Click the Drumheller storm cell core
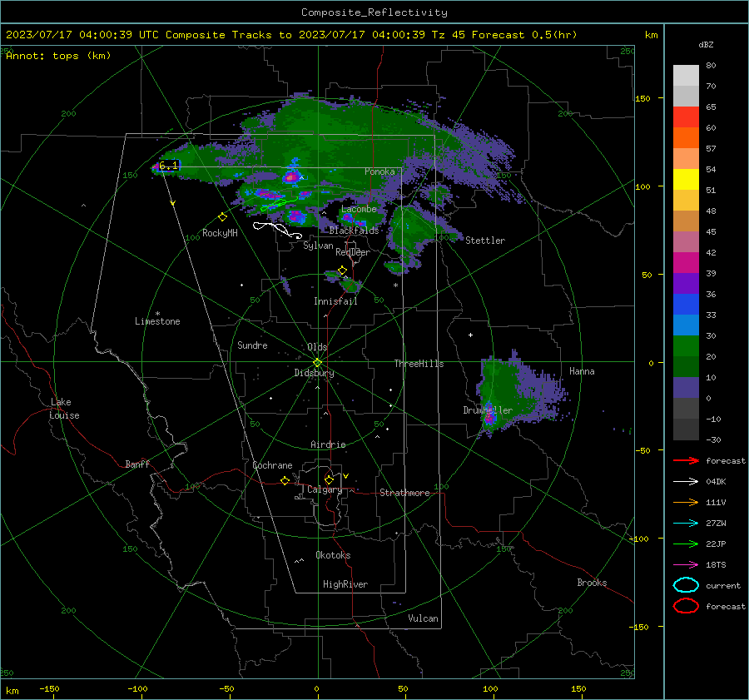The height and width of the screenshot is (700, 749). click(x=489, y=417)
